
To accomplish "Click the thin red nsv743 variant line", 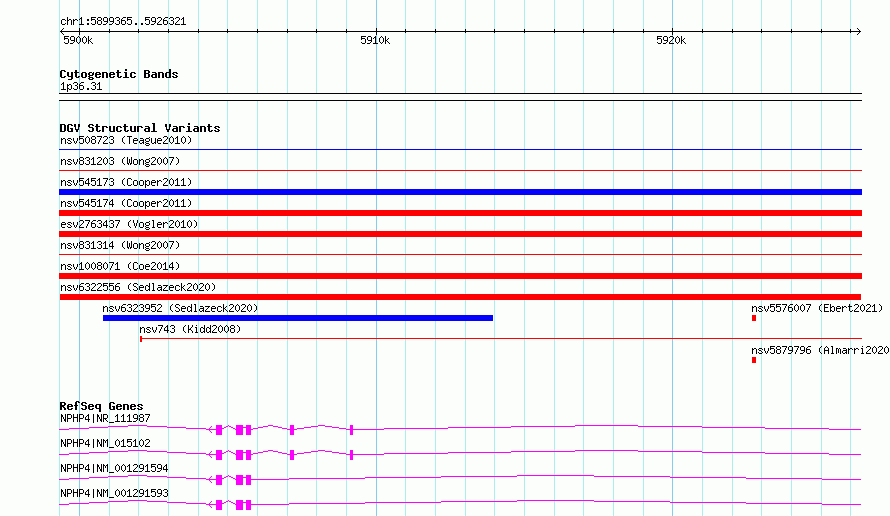I will 501,339.
